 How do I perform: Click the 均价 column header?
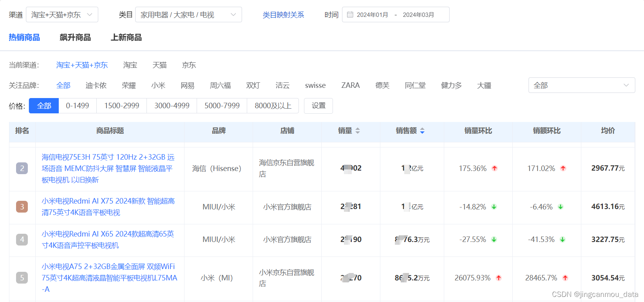608,131
